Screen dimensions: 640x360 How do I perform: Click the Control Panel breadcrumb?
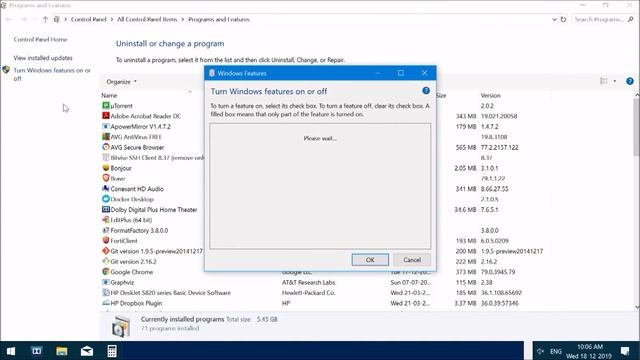pyautogui.click(x=89, y=19)
